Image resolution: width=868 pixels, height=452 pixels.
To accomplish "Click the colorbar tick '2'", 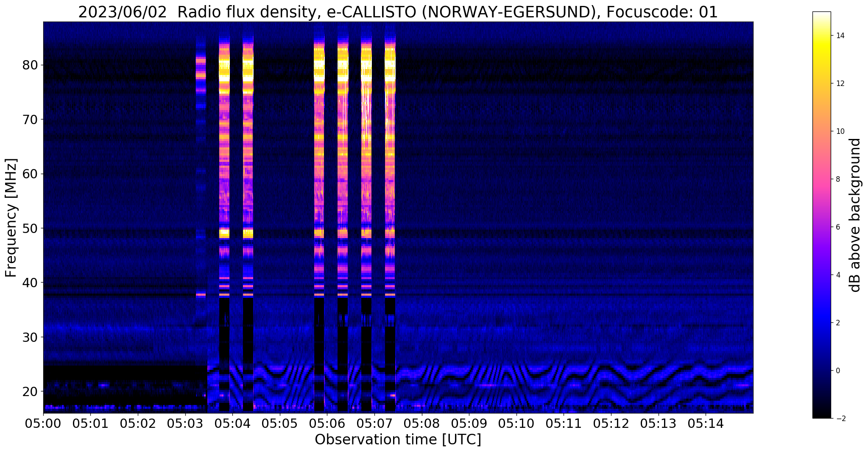I will [838, 323].
